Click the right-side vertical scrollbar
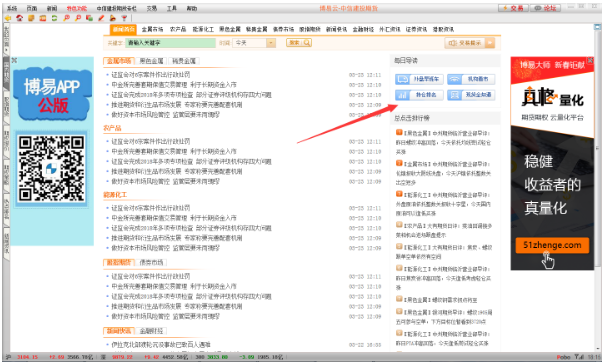The width and height of the screenshot is (606, 363). (x=597, y=187)
